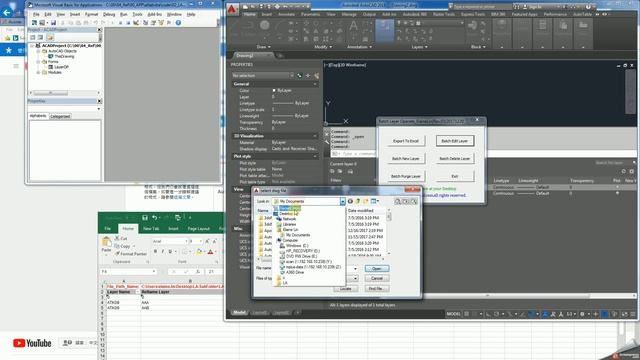
Task: Open the Look in dropdown arrow
Action: 342,201
